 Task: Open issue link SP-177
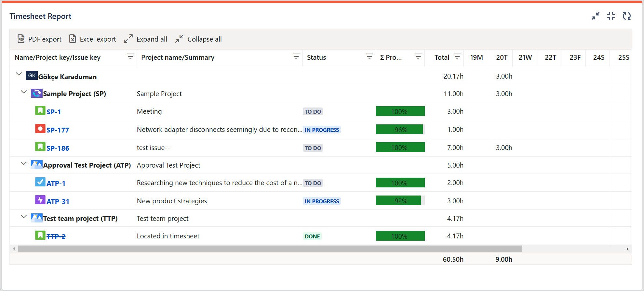point(58,130)
